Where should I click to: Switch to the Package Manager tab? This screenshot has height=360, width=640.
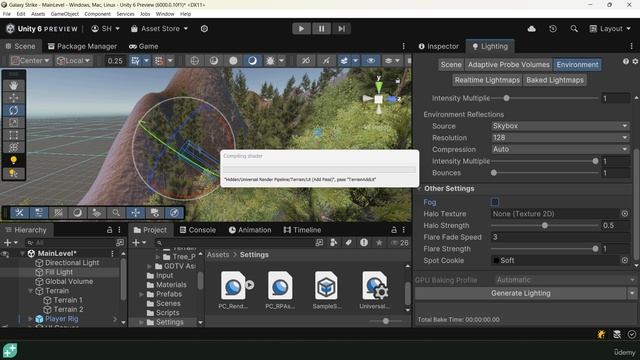[82, 46]
